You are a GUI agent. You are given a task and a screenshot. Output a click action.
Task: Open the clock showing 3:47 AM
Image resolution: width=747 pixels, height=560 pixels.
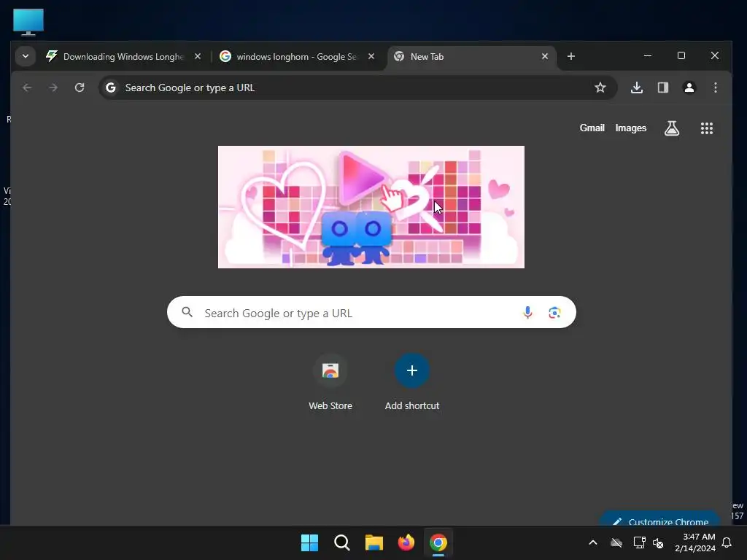(695, 542)
